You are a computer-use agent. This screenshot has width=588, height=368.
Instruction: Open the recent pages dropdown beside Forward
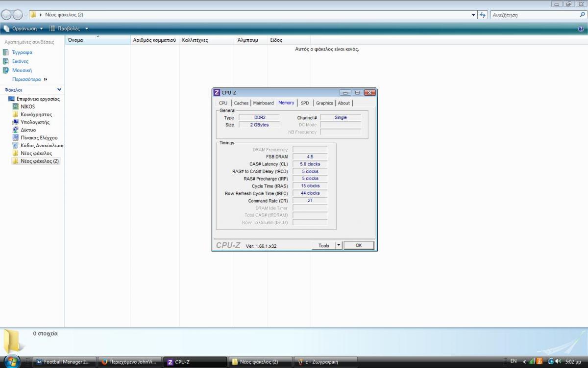[26, 15]
